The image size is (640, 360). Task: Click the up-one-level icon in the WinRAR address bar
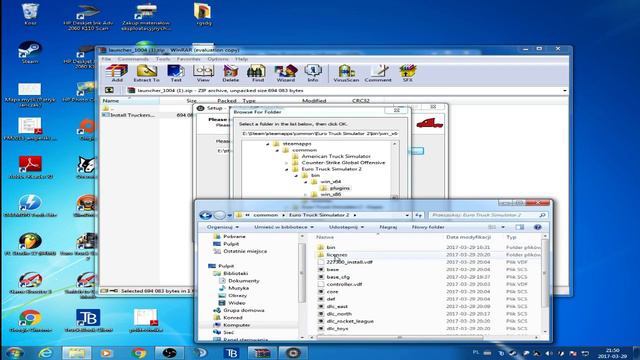109,90
